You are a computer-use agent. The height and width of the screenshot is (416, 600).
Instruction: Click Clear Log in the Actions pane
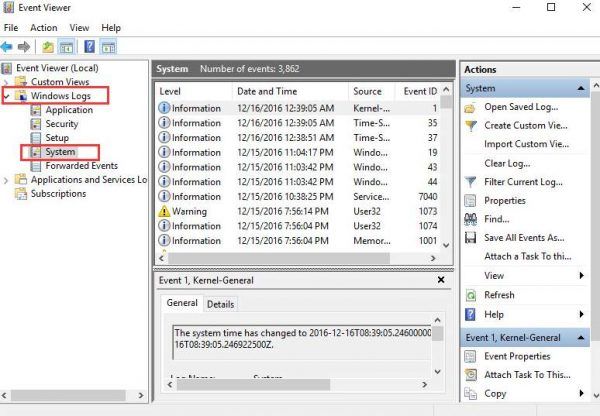pos(507,163)
